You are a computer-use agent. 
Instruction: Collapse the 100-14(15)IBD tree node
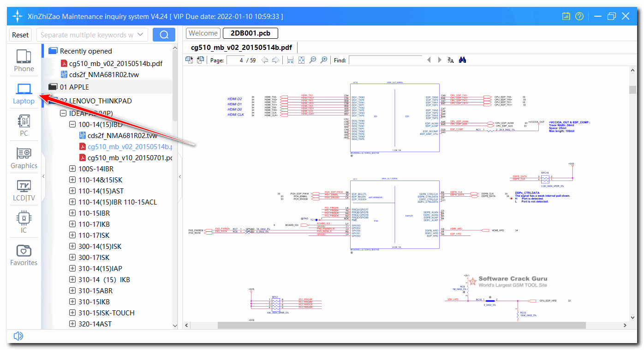pyautogui.click(x=72, y=124)
